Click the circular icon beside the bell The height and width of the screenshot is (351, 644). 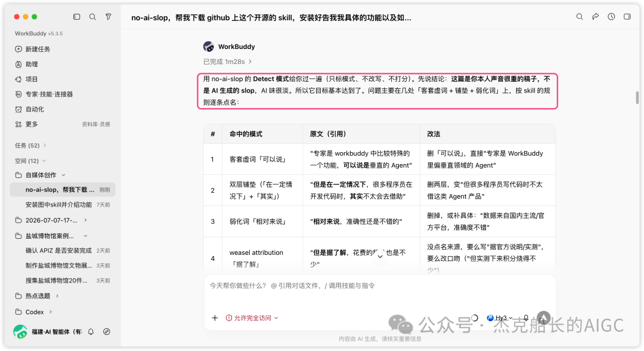point(106,332)
